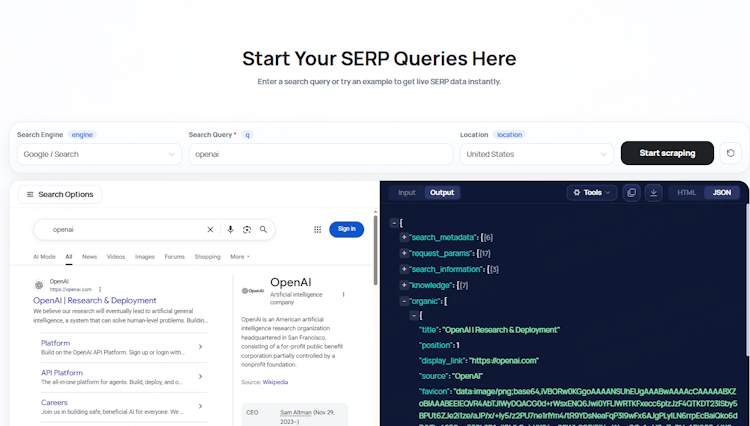
Task: Click the "source": "OpenAI" JSON line
Action: point(451,376)
